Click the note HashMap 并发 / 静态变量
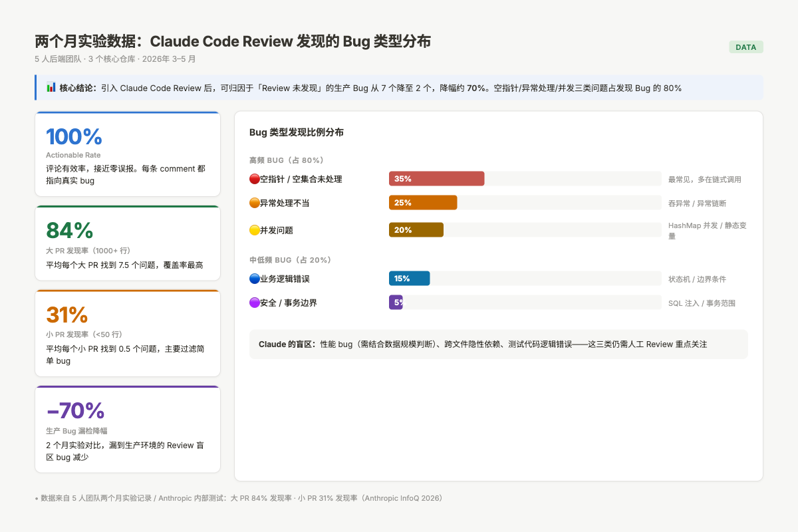 click(x=708, y=231)
